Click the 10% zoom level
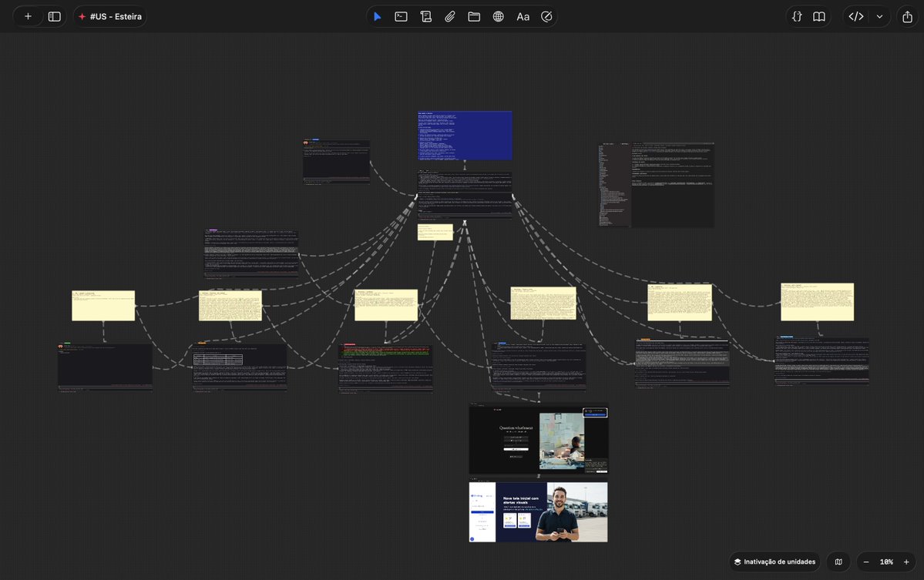Image resolution: width=924 pixels, height=580 pixels. (x=886, y=562)
